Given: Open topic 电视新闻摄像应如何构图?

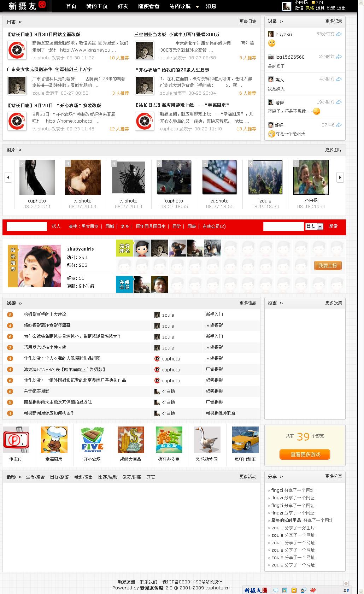Looking at the screenshot, I should (x=49, y=413).
